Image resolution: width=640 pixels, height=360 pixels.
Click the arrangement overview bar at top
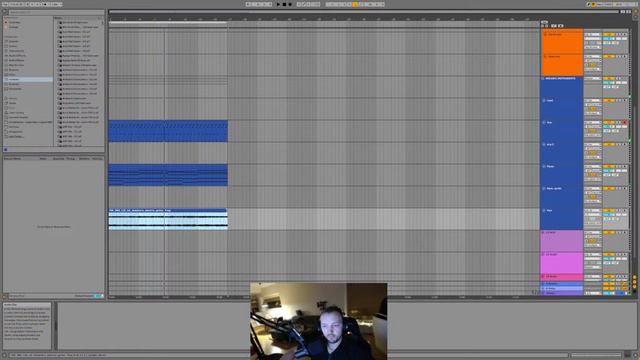tap(363, 12)
